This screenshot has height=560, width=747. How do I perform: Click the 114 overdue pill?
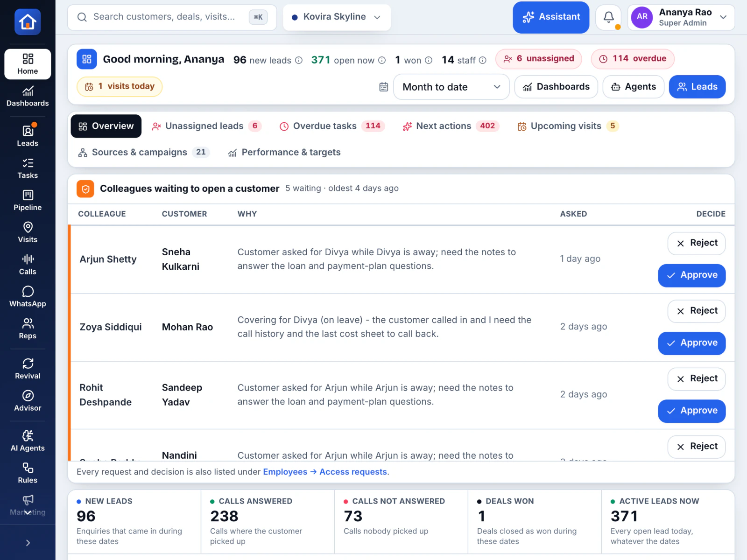[x=633, y=59]
